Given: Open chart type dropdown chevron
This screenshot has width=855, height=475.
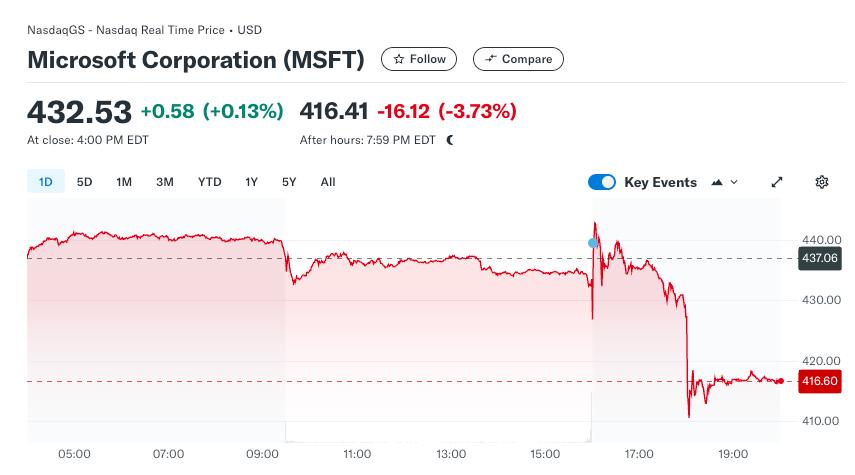Looking at the screenshot, I should point(735,182).
